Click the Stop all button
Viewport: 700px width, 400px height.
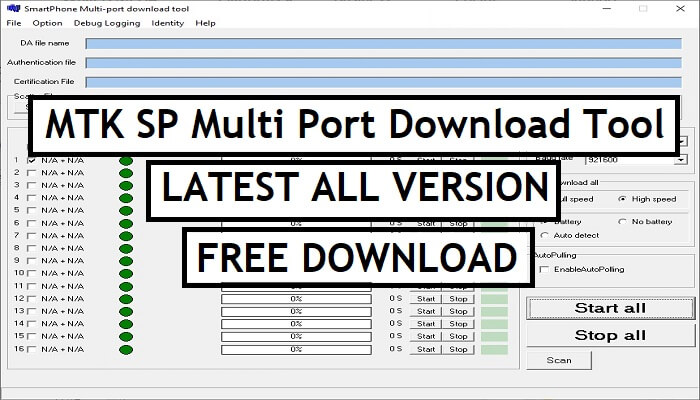point(610,335)
